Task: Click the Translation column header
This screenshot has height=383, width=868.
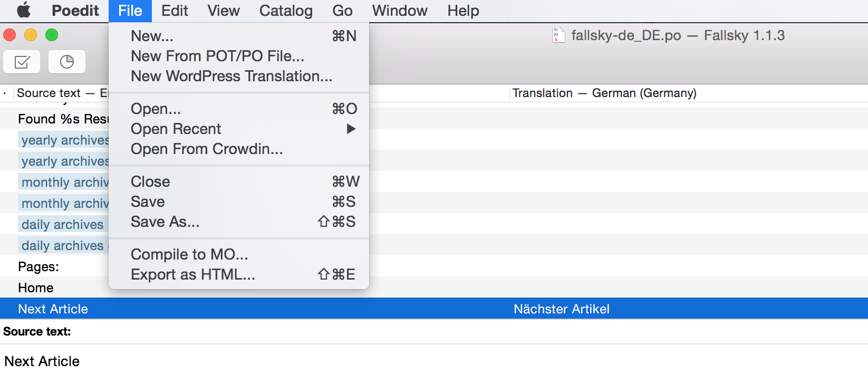Action: pyautogui.click(x=604, y=93)
